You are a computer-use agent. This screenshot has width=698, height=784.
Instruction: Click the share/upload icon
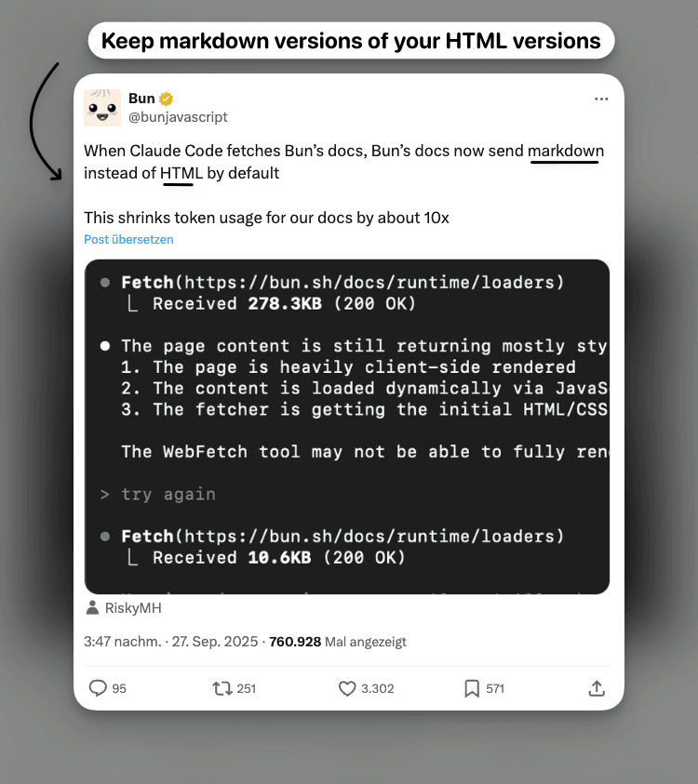pyautogui.click(x=597, y=688)
